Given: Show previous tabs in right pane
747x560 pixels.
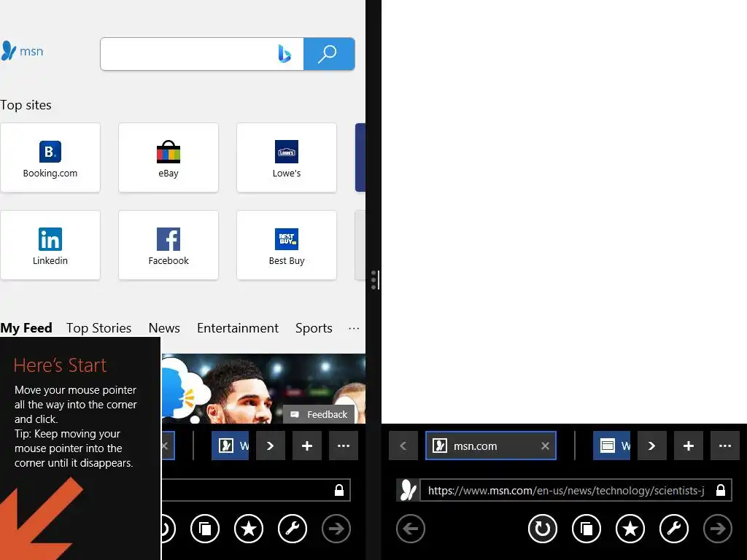Looking at the screenshot, I should 403,446.
